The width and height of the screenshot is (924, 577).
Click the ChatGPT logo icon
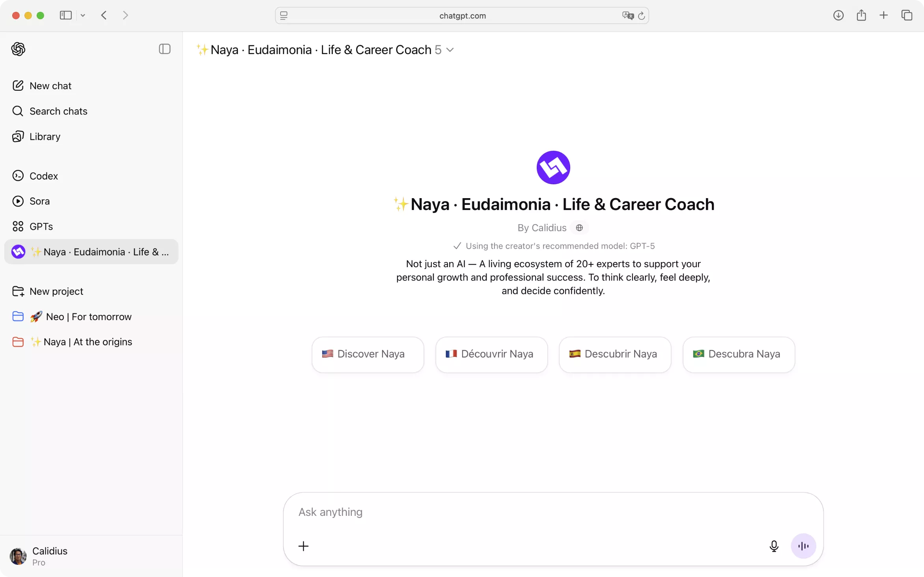18,49
